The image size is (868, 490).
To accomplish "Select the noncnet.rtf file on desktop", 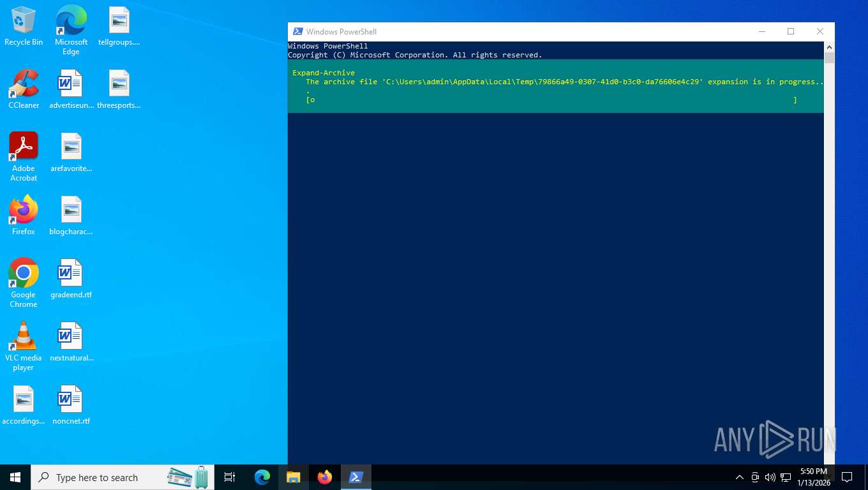I will [71, 405].
